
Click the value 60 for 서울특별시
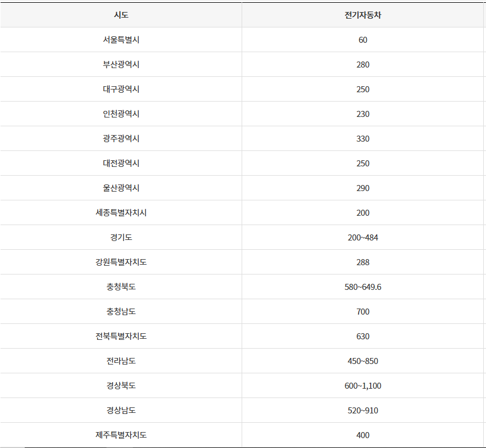point(362,40)
